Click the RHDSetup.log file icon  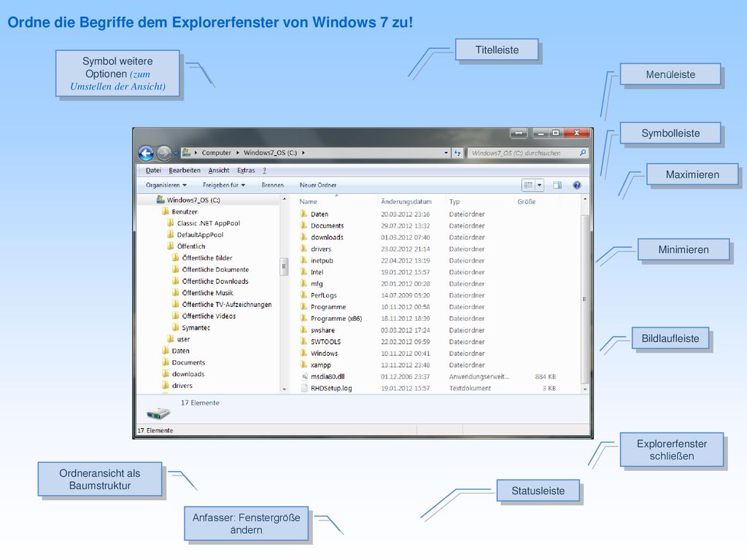click(x=304, y=388)
